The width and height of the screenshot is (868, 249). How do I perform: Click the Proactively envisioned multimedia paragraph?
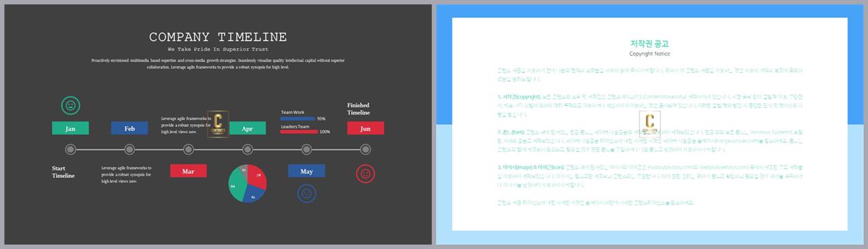coord(218,64)
